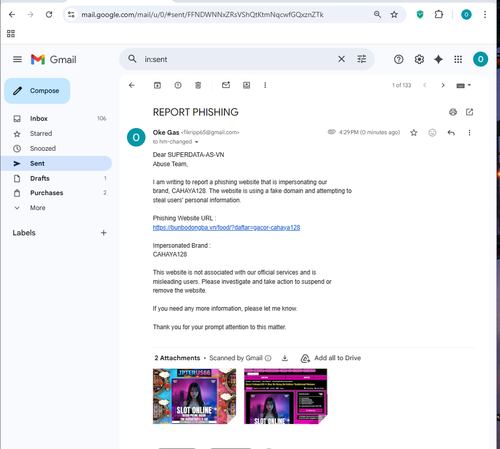Viewport: 500px width, 449px height.
Task: Open input tools keyboard dropdown
Action: (463, 85)
